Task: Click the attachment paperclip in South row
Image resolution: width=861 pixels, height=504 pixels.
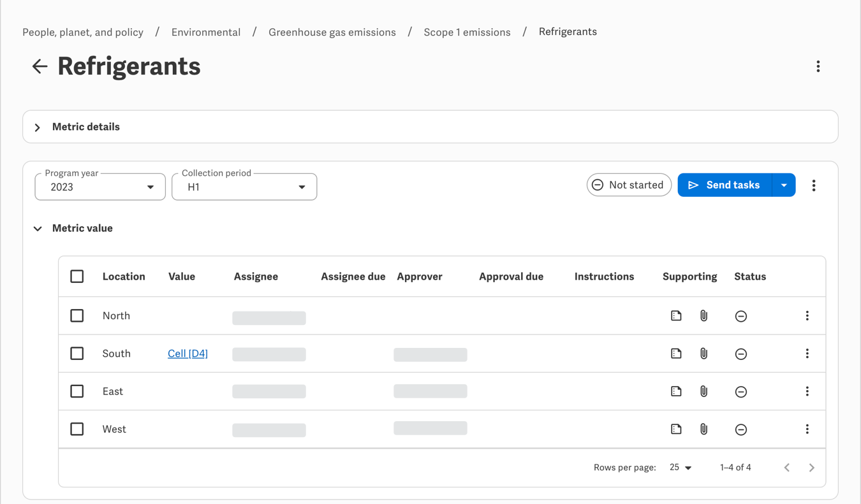Action: tap(703, 354)
